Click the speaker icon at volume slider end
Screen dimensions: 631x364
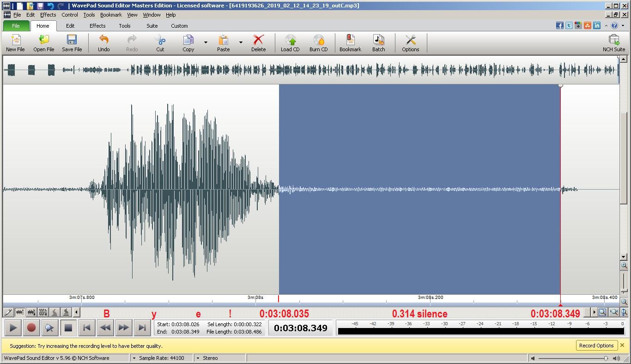[616, 358]
